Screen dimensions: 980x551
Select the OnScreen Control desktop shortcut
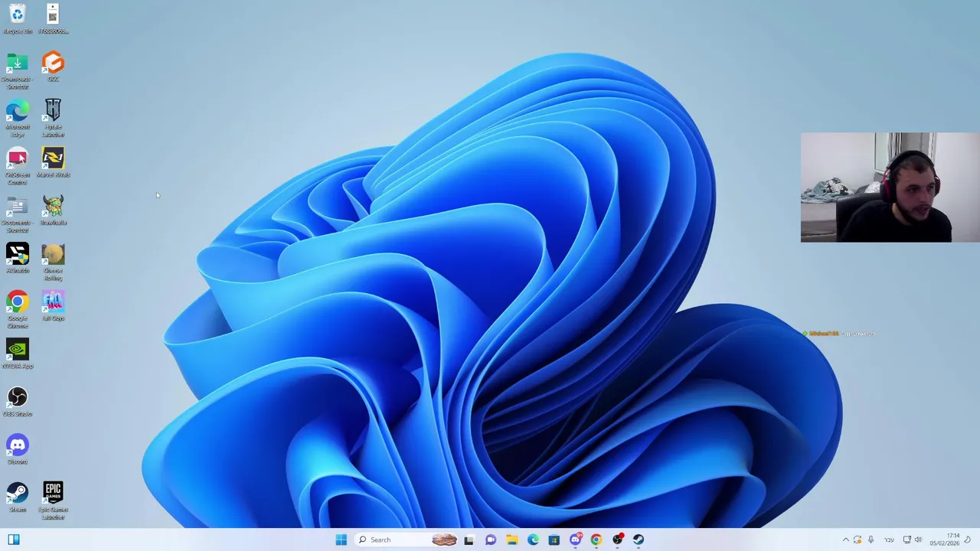point(18,167)
